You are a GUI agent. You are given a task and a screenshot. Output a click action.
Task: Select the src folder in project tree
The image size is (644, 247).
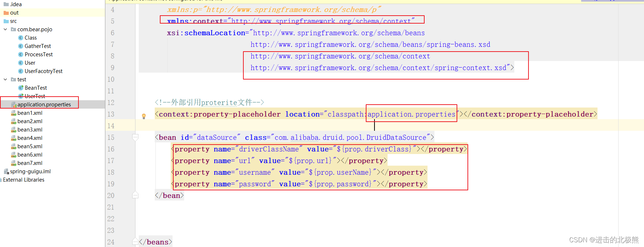pyautogui.click(x=13, y=21)
